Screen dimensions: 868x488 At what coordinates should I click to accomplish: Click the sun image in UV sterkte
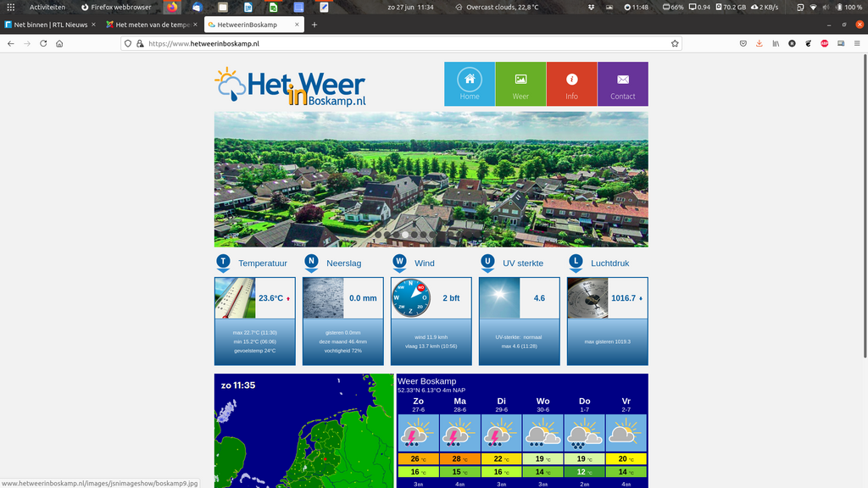coord(499,298)
